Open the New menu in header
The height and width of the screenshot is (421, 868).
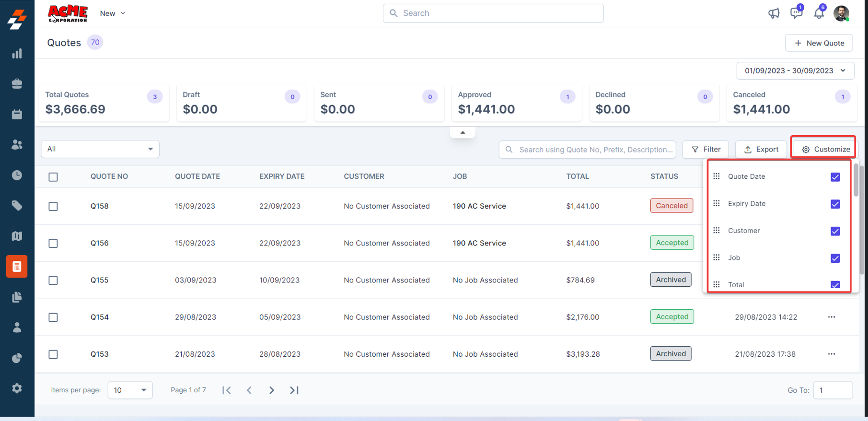(113, 13)
